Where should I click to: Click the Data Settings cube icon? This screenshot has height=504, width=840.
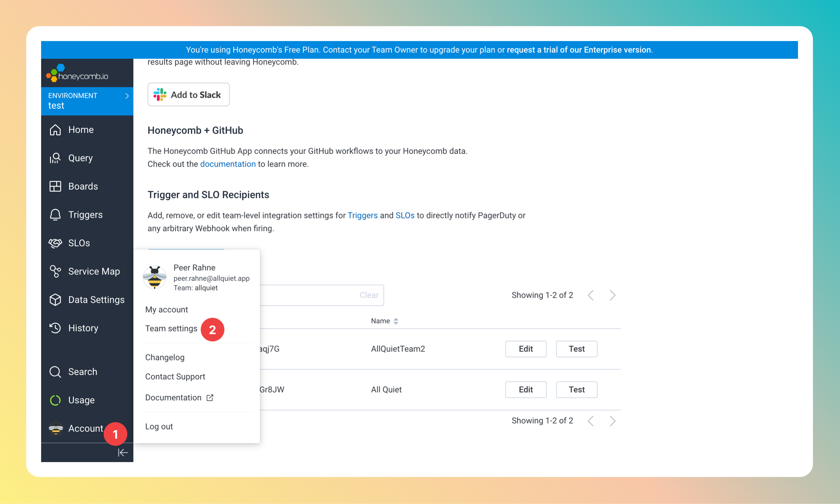[55, 300]
